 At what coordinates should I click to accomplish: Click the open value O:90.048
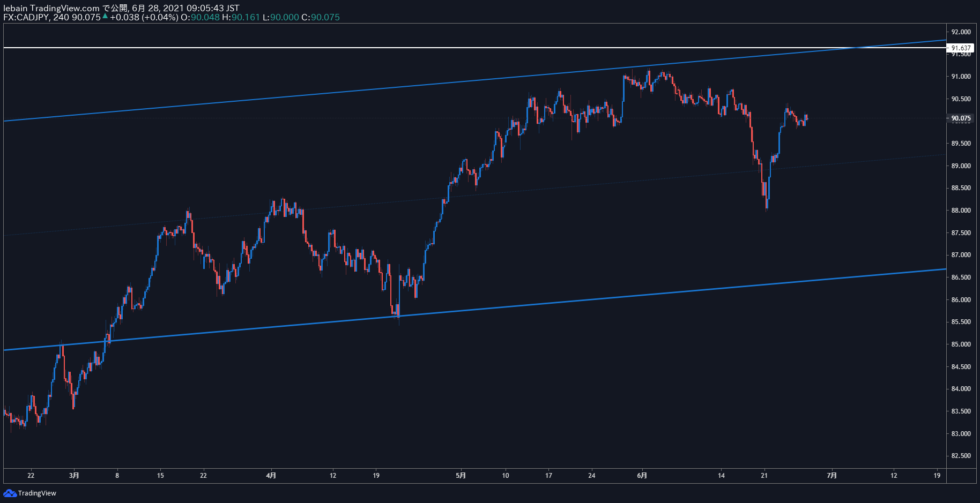(200, 17)
